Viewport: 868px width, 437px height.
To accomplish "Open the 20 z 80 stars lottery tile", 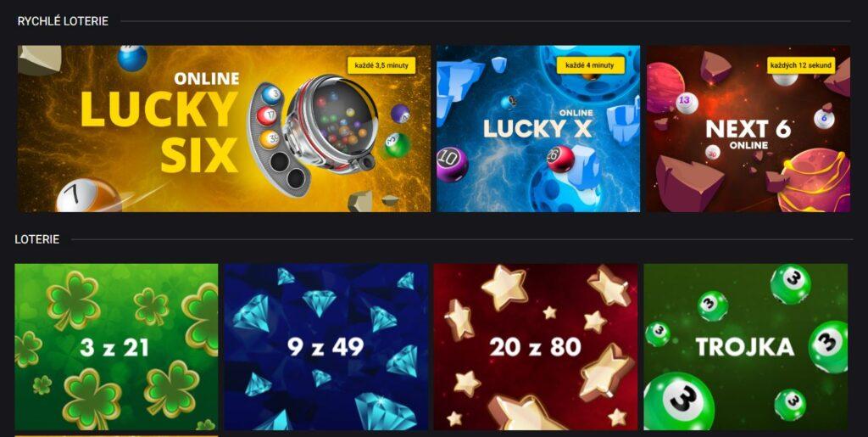I will tap(536, 347).
